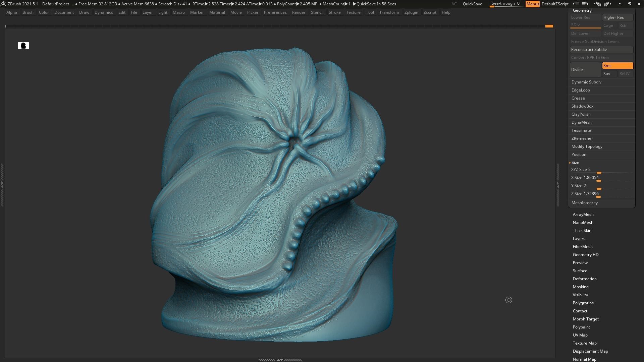
Task: Click the See-through slider
Action: click(x=505, y=4)
